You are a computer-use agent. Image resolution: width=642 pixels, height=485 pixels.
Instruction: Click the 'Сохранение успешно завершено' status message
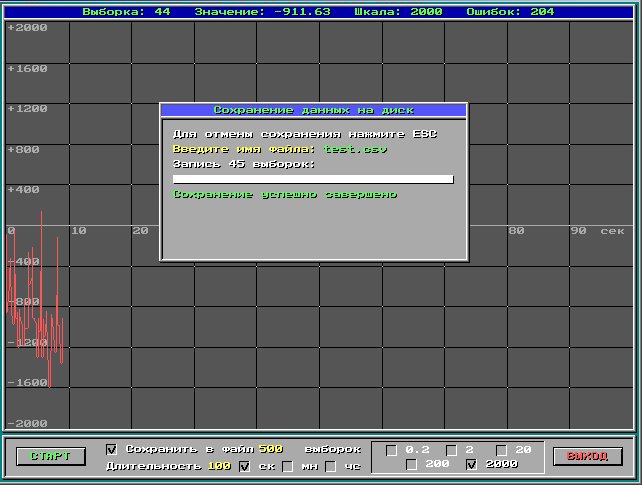(285, 194)
